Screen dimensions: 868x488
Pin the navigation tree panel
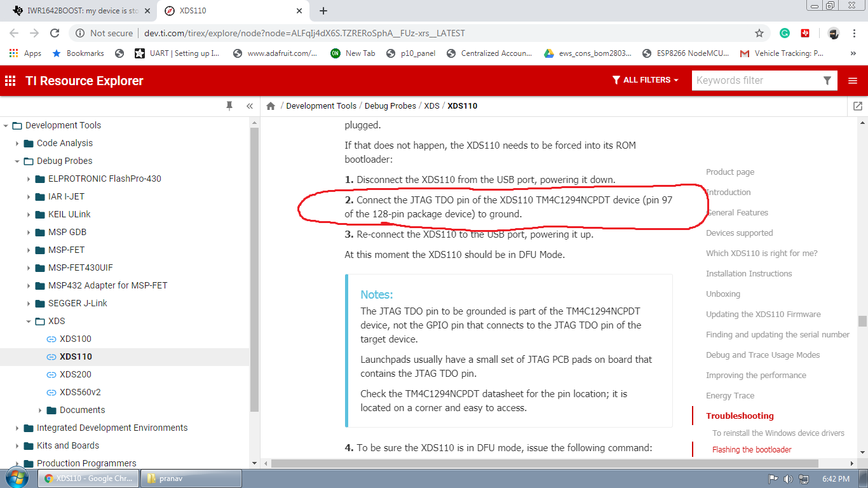[x=229, y=106]
